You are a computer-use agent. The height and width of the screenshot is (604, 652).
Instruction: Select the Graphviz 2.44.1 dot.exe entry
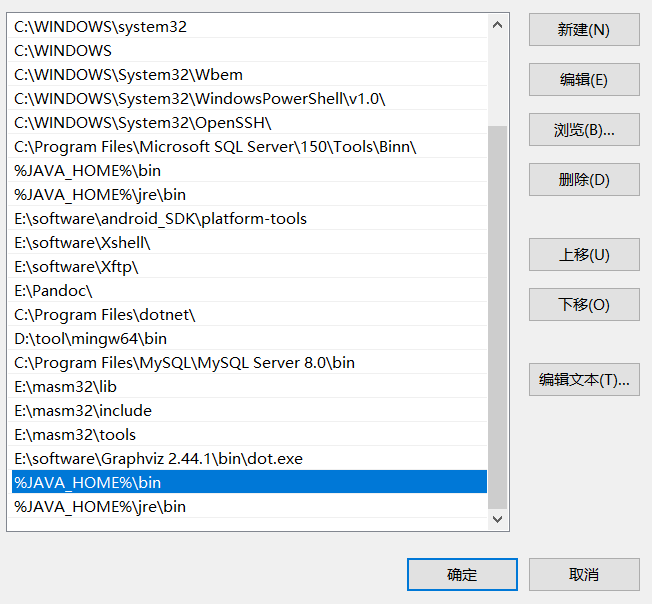coord(249,459)
